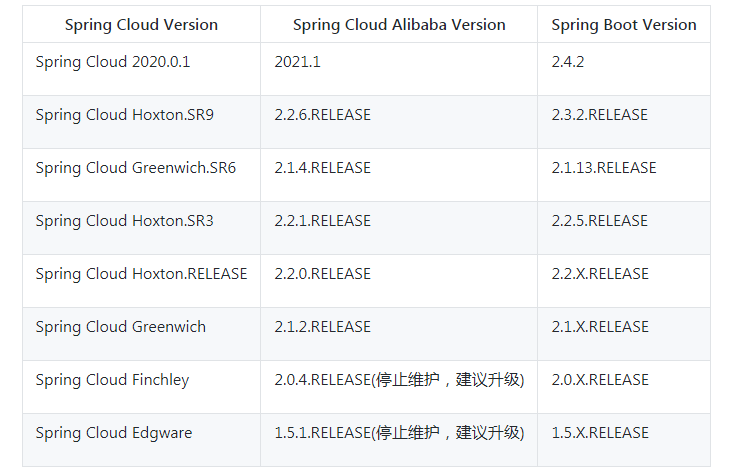The width and height of the screenshot is (744, 472).
Task: Select the 2.4.2 Spring Boot cell
Action: click(x=624, y=69)
